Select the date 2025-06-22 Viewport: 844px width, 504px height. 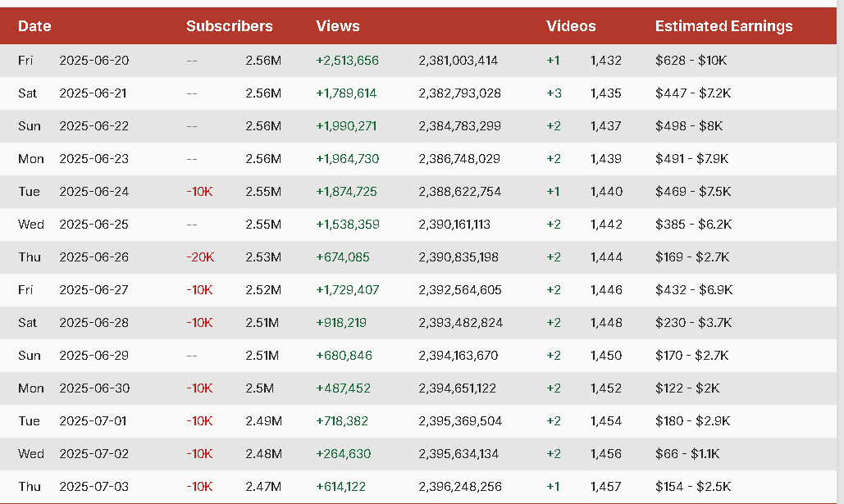coord(94,126)
